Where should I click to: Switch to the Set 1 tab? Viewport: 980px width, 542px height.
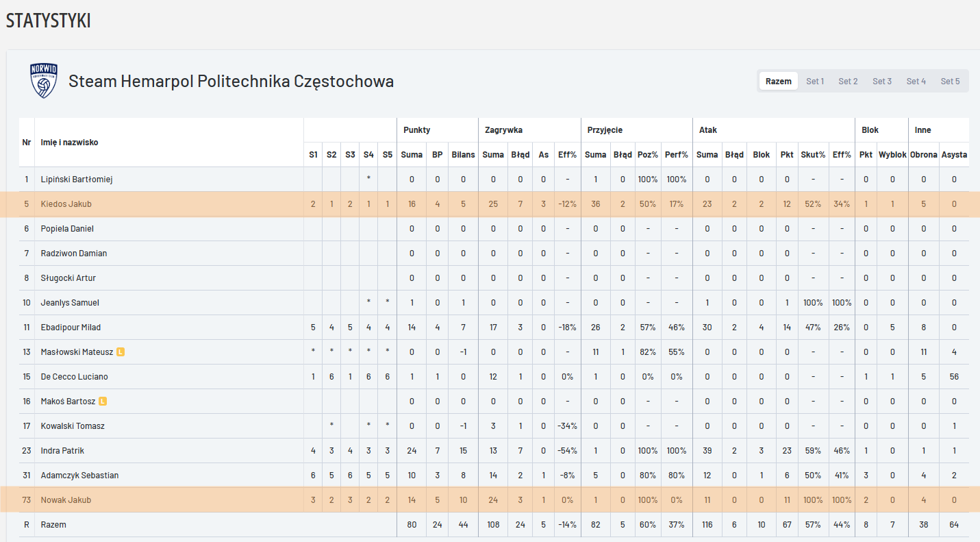coord(815,81)
